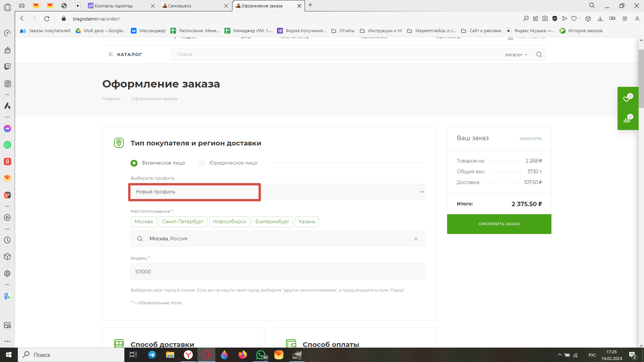The image size is (644, 362).
Task: Reload the page with refresh icon
Action: tap(47, 19)
